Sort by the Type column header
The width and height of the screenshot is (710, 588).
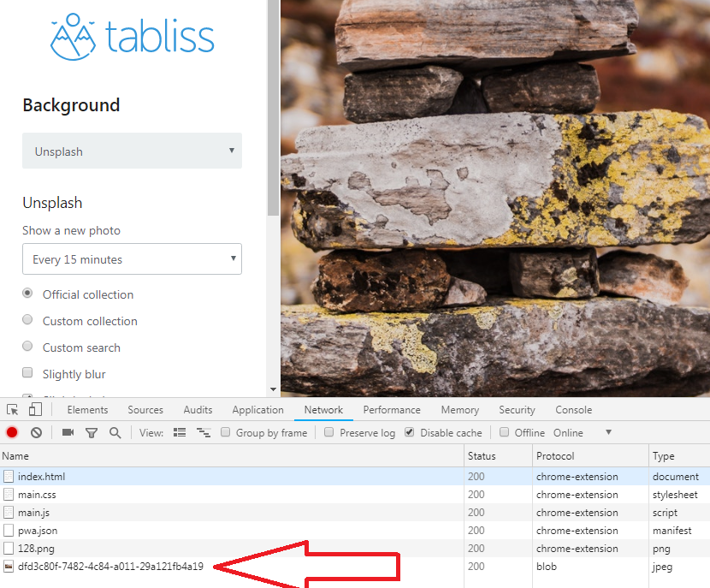(x=679, y=455)
